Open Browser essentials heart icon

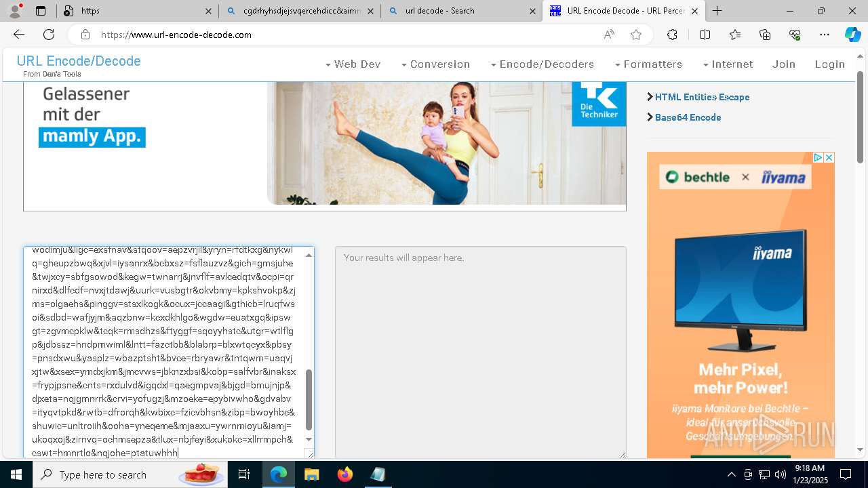coord(795,35)
